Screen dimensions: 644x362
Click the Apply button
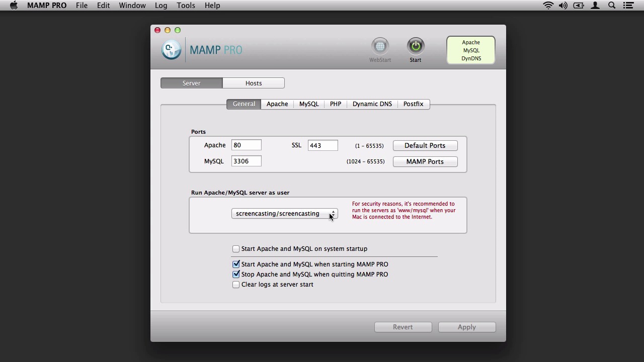point(467,327)
